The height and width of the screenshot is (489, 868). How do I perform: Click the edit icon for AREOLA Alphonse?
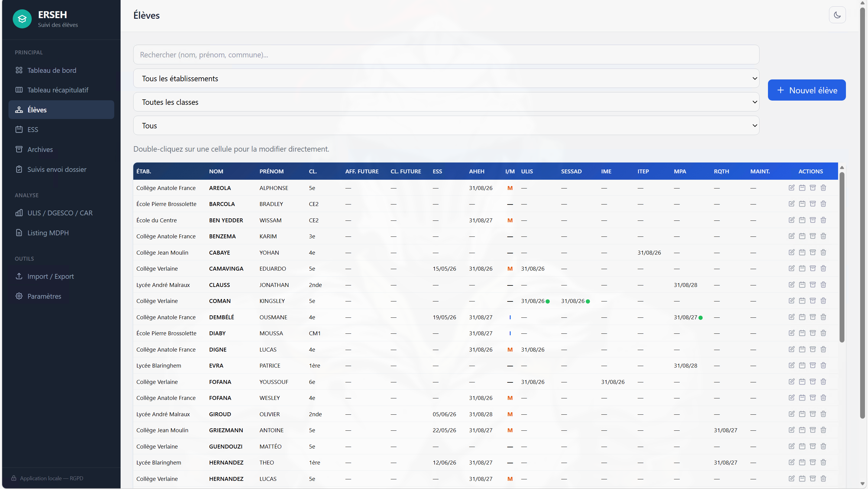[792, 188]
